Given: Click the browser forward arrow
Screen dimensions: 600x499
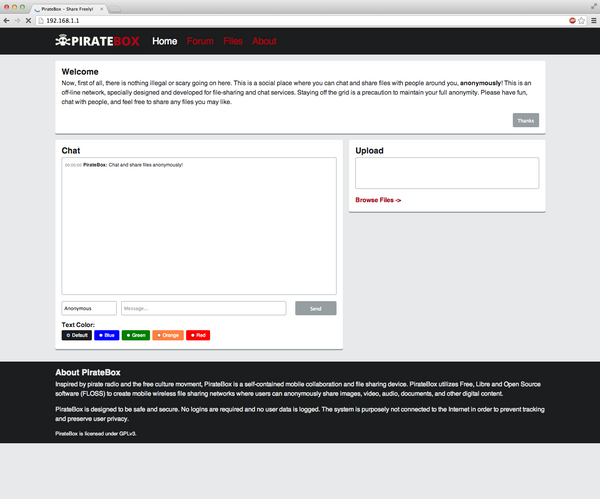Looking at the screenshot, I should pos(17,21).
